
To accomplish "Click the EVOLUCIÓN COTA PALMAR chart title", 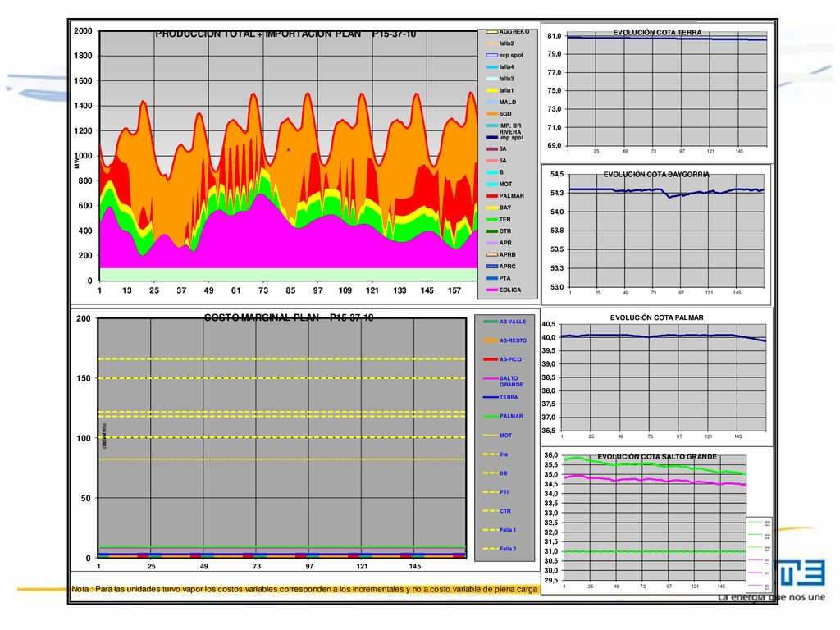I will (x=657, y=317).
